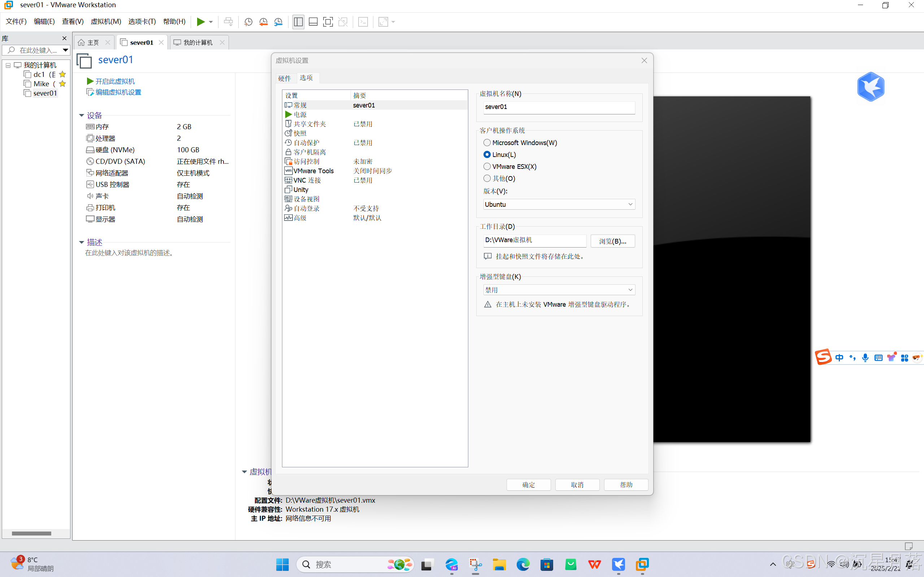
Task: Click the revert to snapshot toolbar icon
Action: tap(263, 22)
